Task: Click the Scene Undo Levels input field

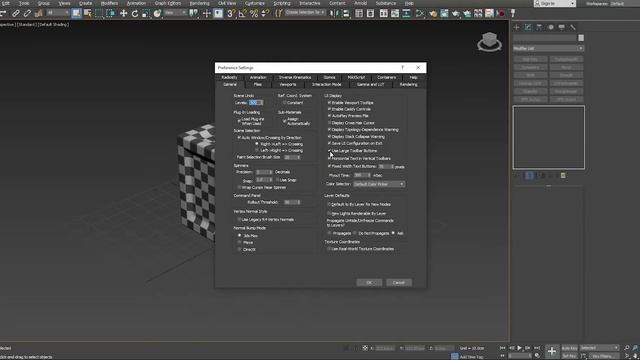Action: (254, 102)
